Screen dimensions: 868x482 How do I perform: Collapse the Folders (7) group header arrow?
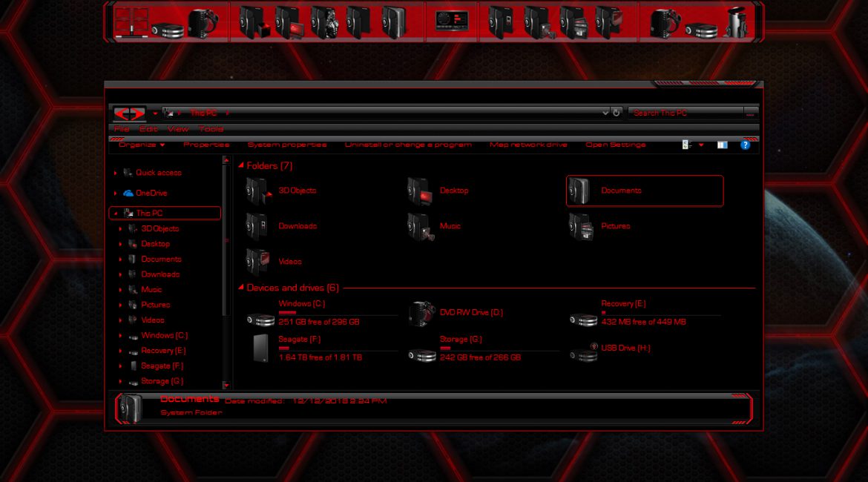241,165
